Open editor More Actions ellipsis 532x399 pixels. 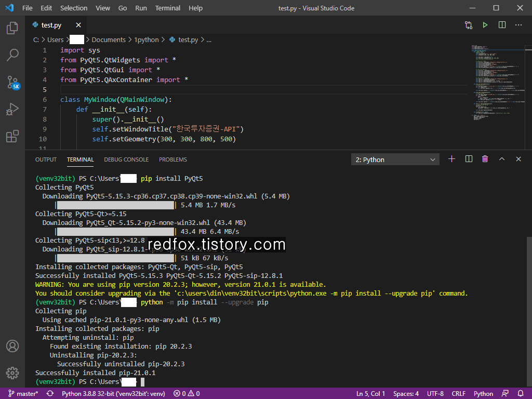click(518, 25)
